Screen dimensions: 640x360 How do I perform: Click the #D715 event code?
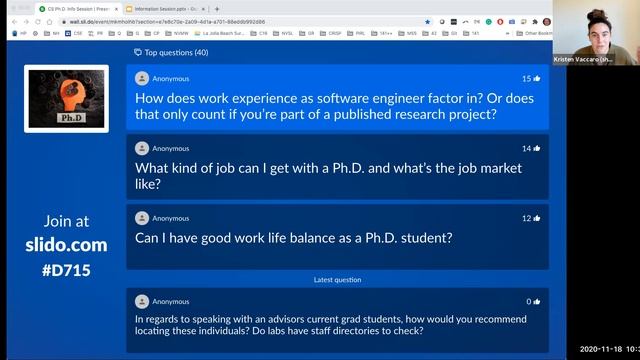point(66,270)
